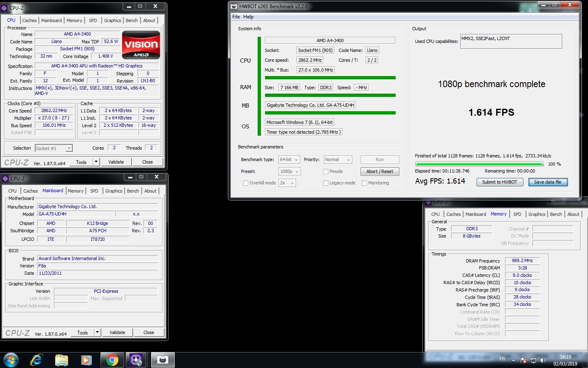This screenshot has width=588, height=368.
Task: Click Validate in top CPU-Z window
Action: point(116,162)
